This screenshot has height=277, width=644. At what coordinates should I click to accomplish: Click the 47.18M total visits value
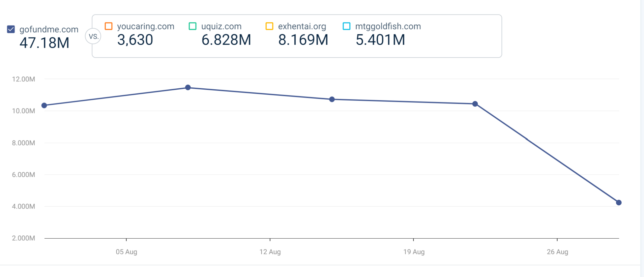tap(44, 43)
